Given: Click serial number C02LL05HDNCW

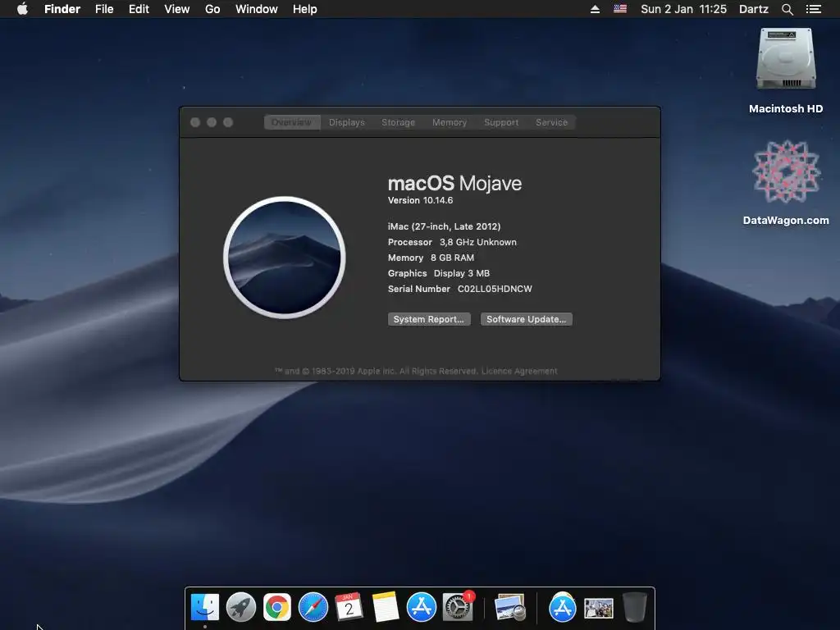Looking at the screenshot, I should click(495, 289).
